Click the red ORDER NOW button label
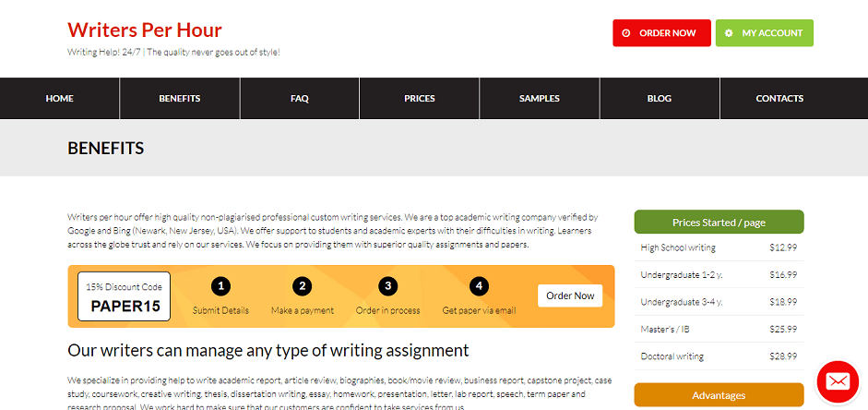The width and height of the screenshot is (868, 410). click(668, 33)
